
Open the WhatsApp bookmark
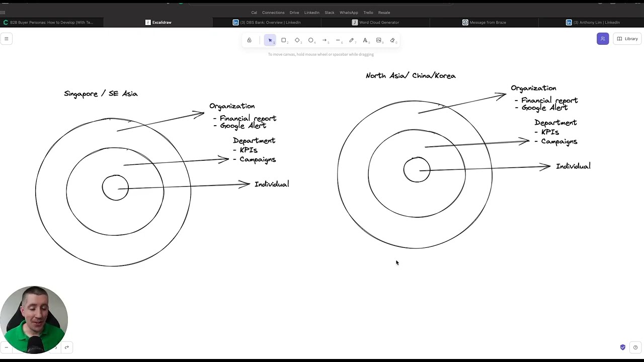click(x=349, y=13)
